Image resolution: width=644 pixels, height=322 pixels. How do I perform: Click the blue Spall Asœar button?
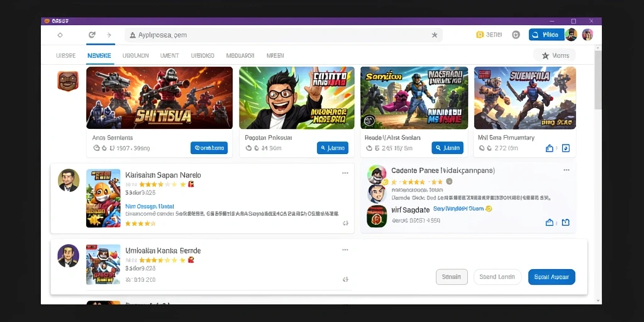click(x=552, y=277)
